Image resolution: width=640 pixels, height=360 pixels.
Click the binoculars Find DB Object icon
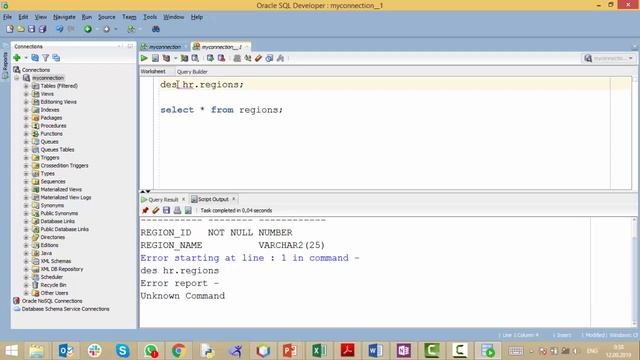click(156, 29)
